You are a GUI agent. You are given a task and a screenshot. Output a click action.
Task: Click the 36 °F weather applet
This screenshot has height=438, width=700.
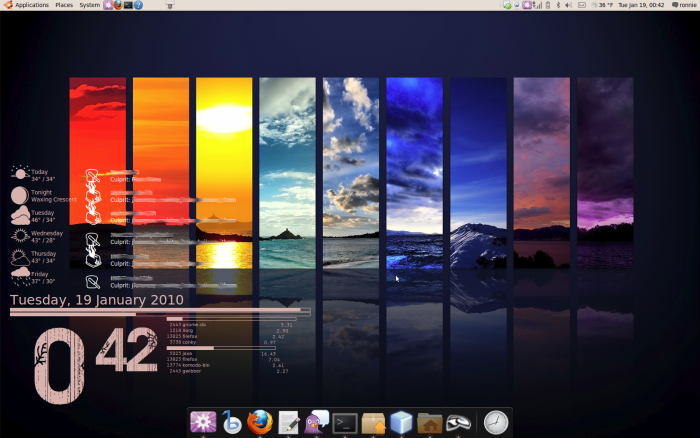(x=602, y=5)
